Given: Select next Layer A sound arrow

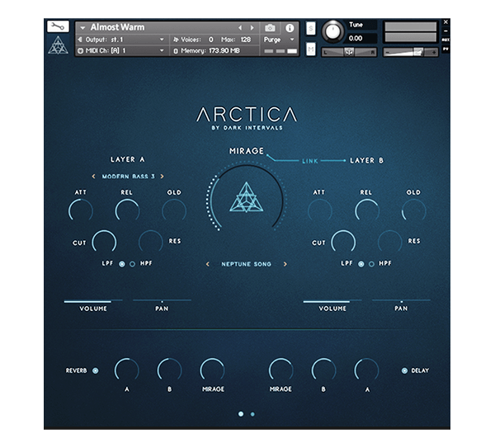Looking at the screenshot, I should click(x=163, y=177).
